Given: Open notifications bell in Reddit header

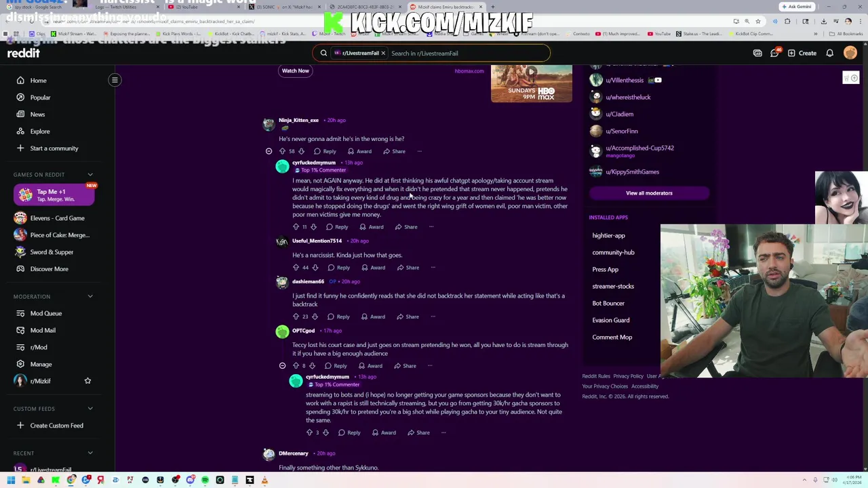Looking at the screenshot, I should (x=829, y=53).
